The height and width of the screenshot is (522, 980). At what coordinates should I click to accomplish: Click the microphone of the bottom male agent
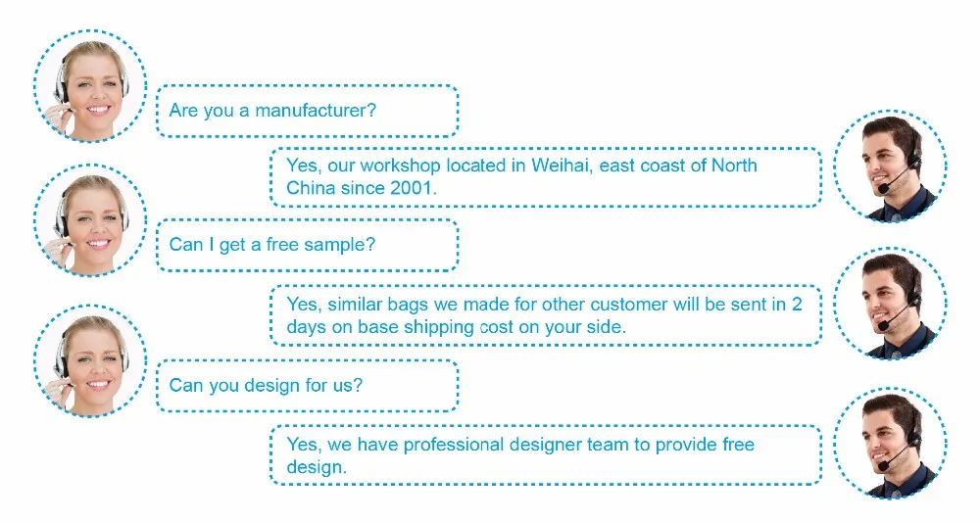click(x=884, y=464)
